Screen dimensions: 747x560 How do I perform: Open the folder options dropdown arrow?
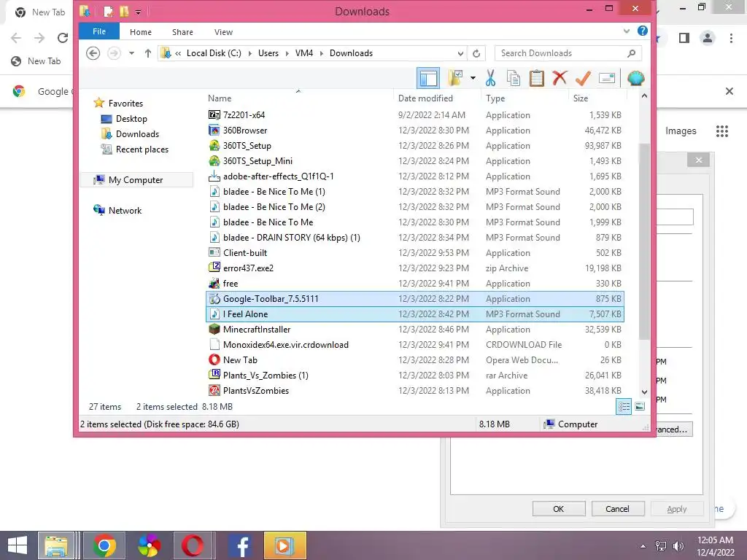tap(473, 78)
